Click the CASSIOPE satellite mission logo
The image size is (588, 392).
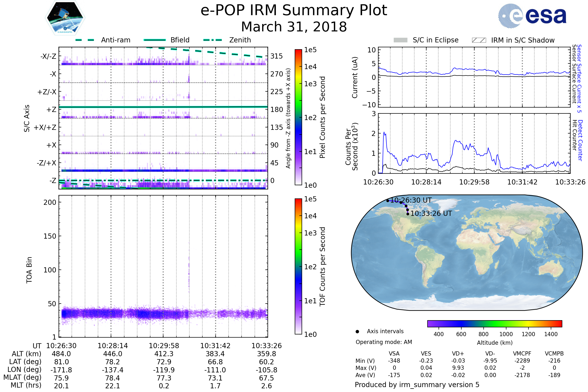(x=65, y=18)
